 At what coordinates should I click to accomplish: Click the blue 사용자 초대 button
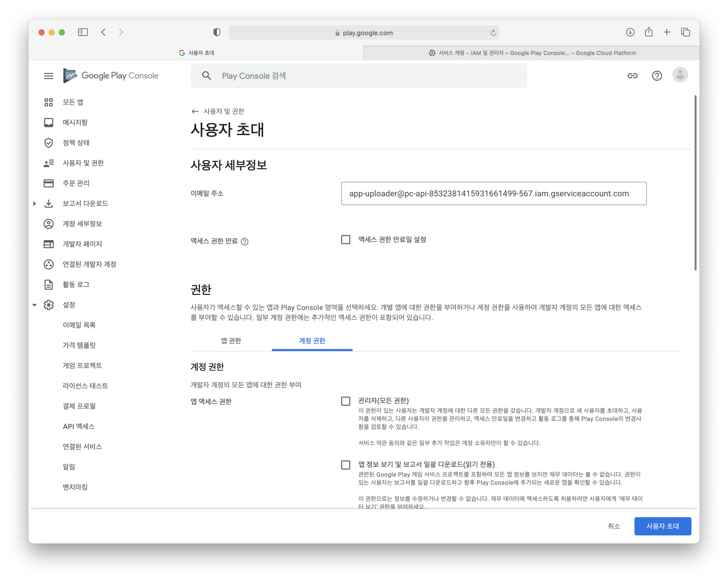663,526
